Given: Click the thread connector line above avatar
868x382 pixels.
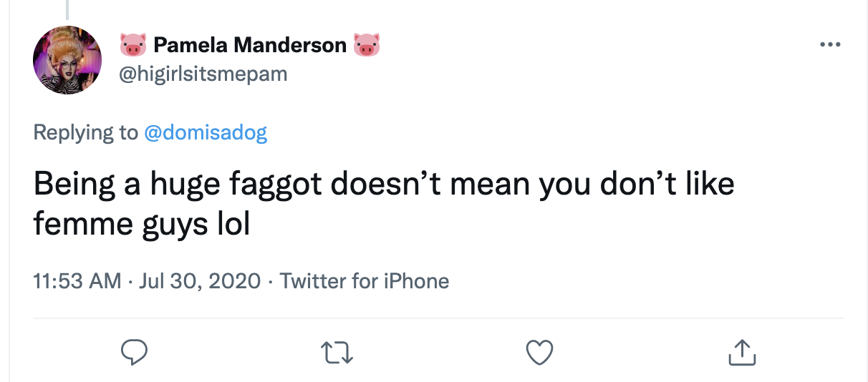Looking at the screenshot, I should (x=68, y=9).
